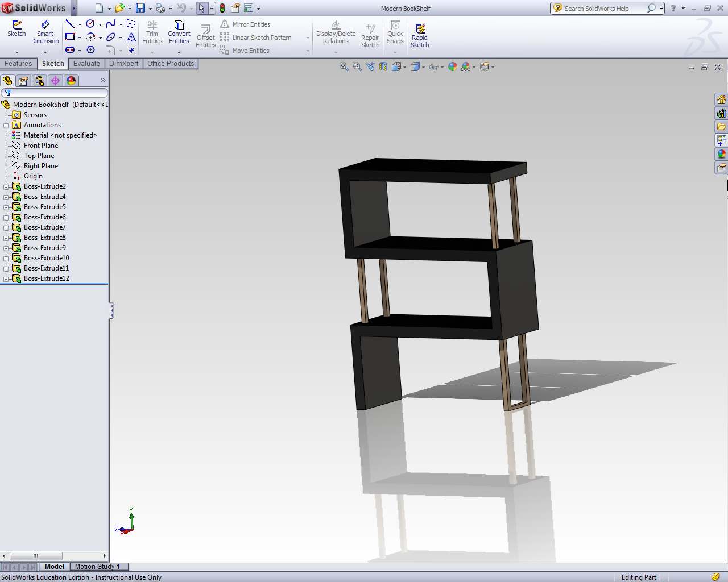Click the Edit Appearance color ball
This screenshot has width=728, height=582.
[x=453, y=66]
